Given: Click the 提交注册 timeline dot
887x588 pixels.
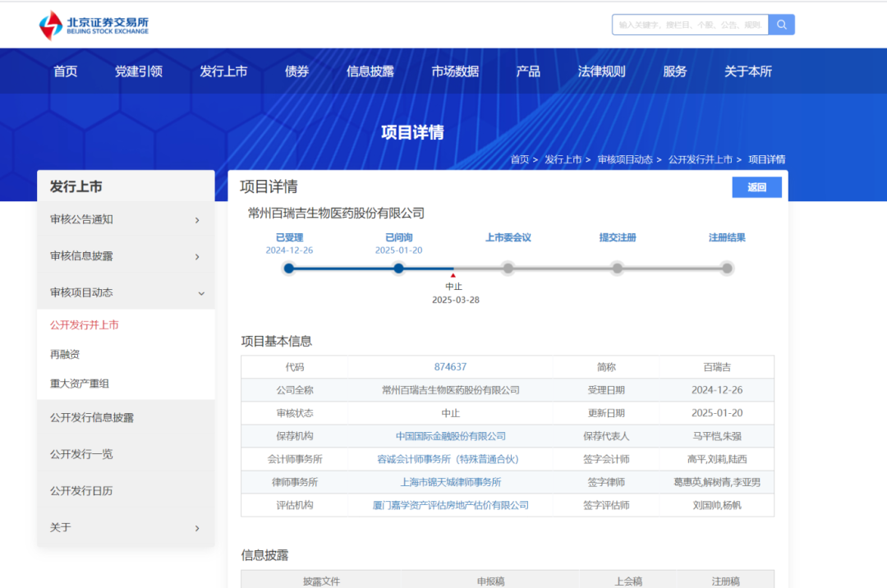Looking at the screenshot, I should click(617, 268).
